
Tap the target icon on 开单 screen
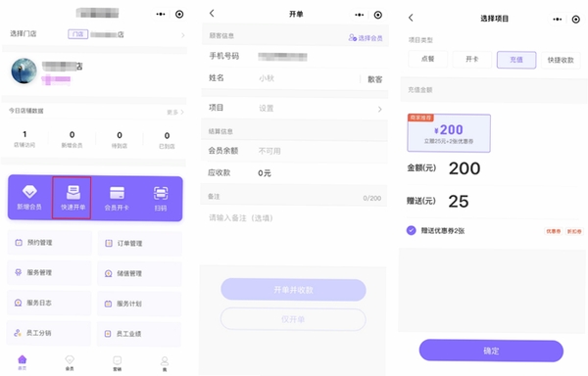[378, 15]
